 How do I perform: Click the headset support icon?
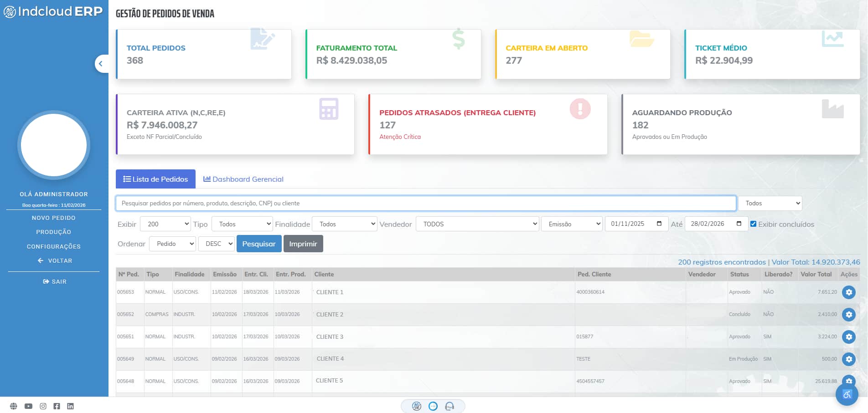click(x=449, y=406)
